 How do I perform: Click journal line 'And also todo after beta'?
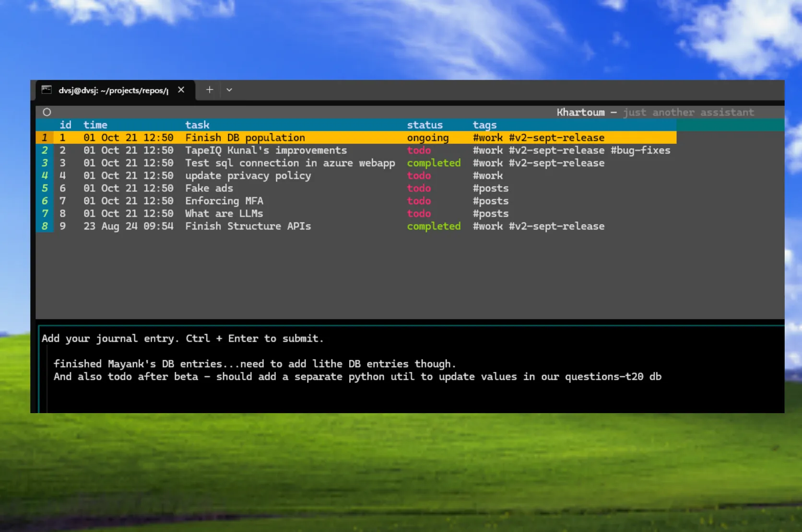357,376
